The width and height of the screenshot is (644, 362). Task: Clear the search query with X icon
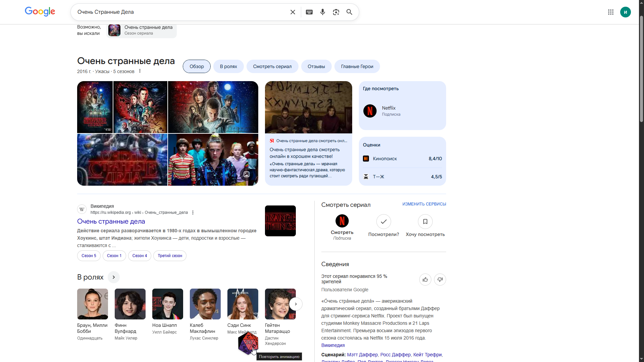click(x=292, y=12)
